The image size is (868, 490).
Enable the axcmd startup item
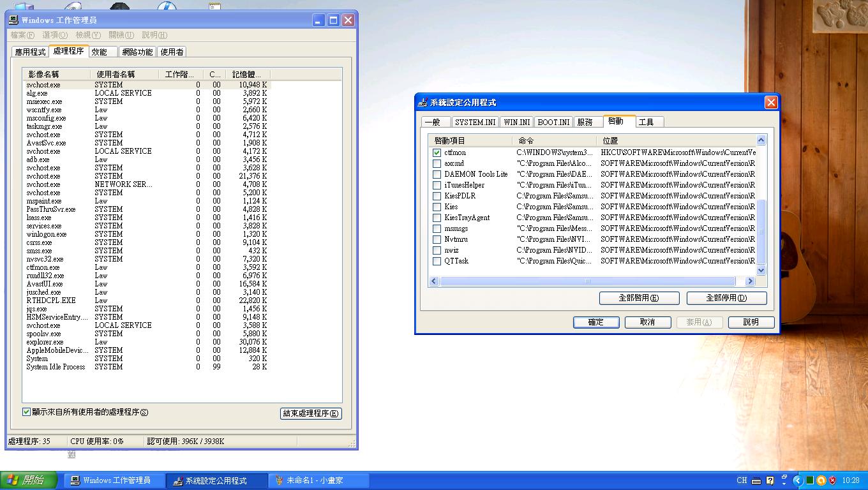(x=437, y=163)
